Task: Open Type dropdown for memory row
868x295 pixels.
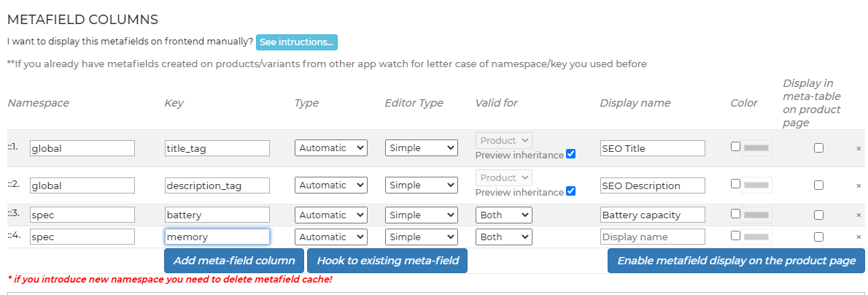Action: (330, 237)
